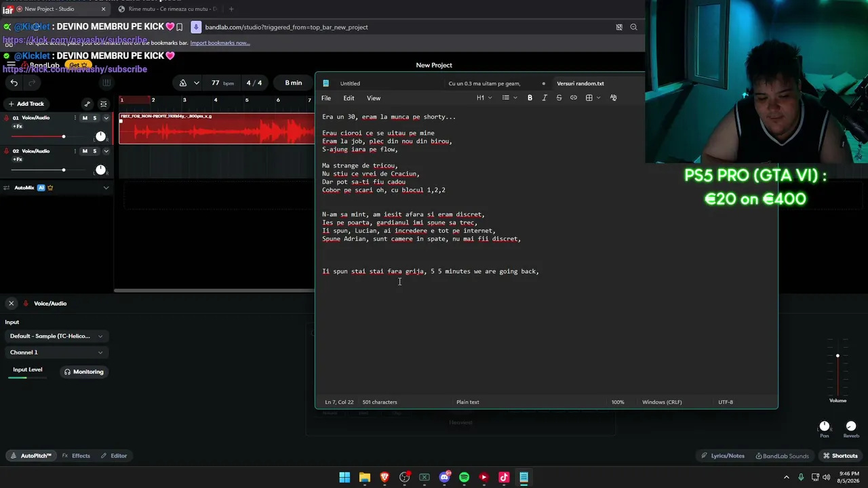Open the Notepad File menu
This screenshot has height=488, width=868.
click(x=326, y=98)
